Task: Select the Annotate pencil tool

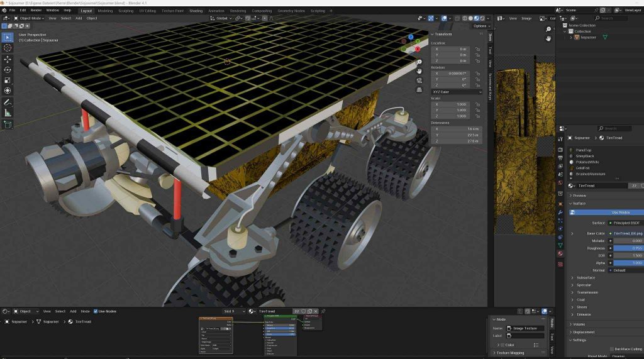Action: tap(8, 102)
